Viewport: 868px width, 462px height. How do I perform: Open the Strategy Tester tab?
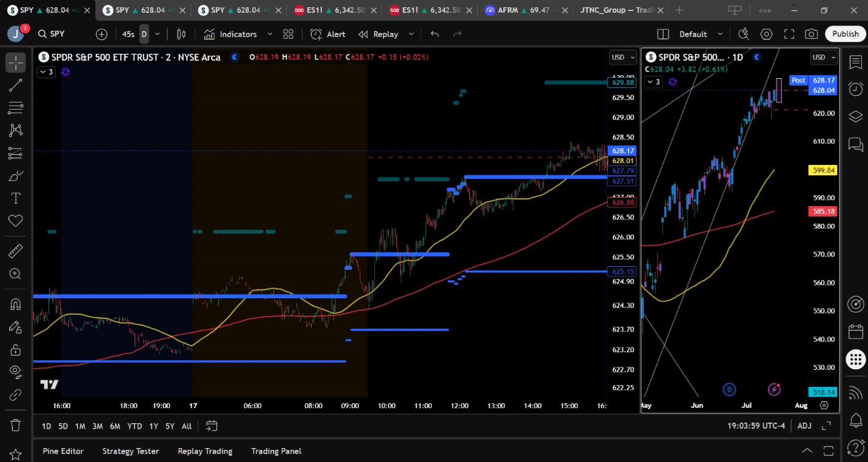130,451
